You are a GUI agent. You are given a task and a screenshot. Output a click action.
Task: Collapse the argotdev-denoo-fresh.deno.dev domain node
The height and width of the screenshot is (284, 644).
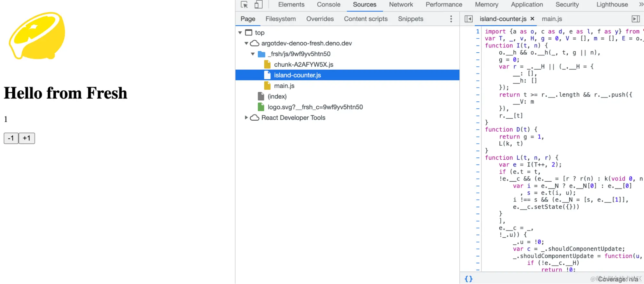coord(246,43)
